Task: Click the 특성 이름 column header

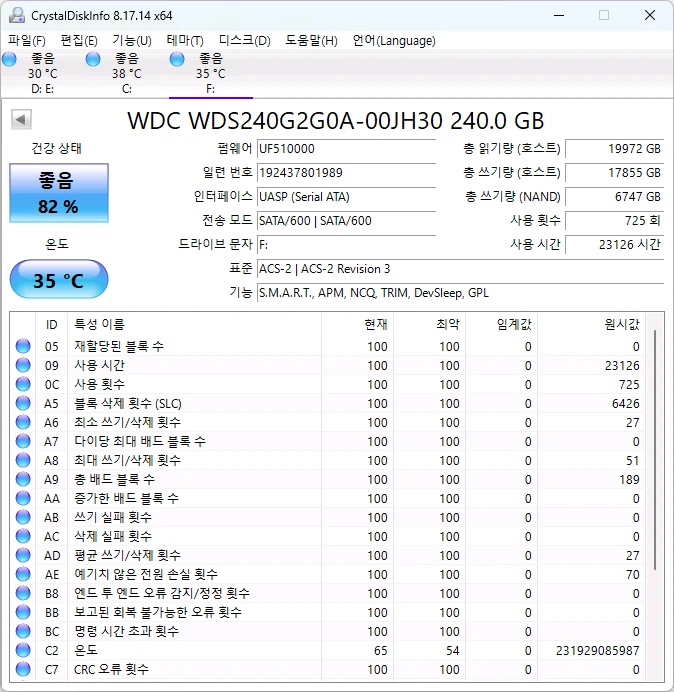Action: 194,324
